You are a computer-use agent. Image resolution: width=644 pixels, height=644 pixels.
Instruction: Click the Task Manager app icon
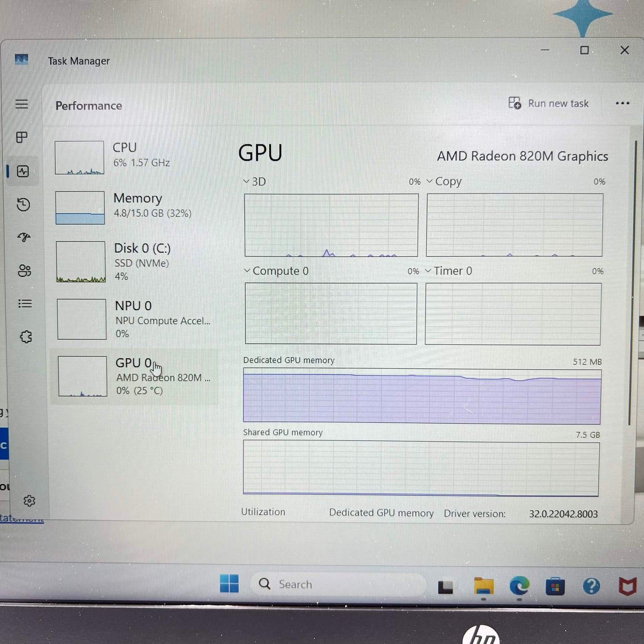click(21, 59)
